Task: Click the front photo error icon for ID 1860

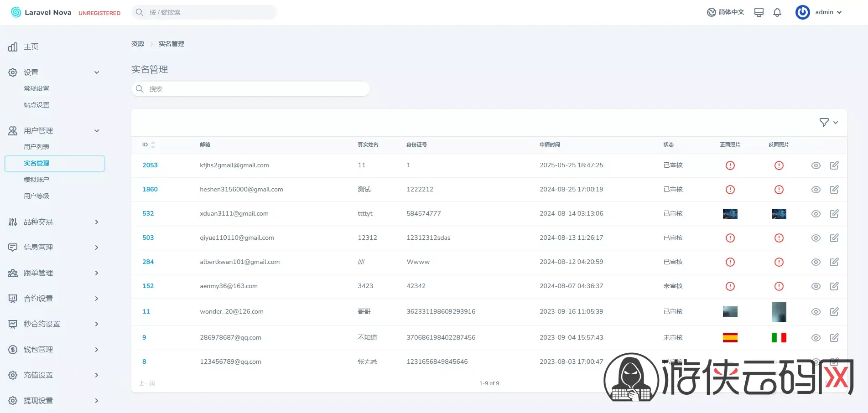Action: (730, 190)
